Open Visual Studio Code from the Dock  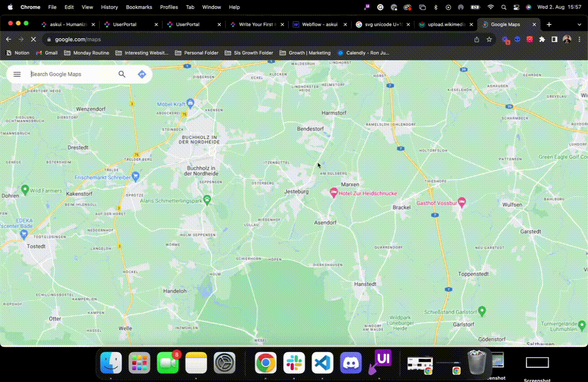point(323,362)
